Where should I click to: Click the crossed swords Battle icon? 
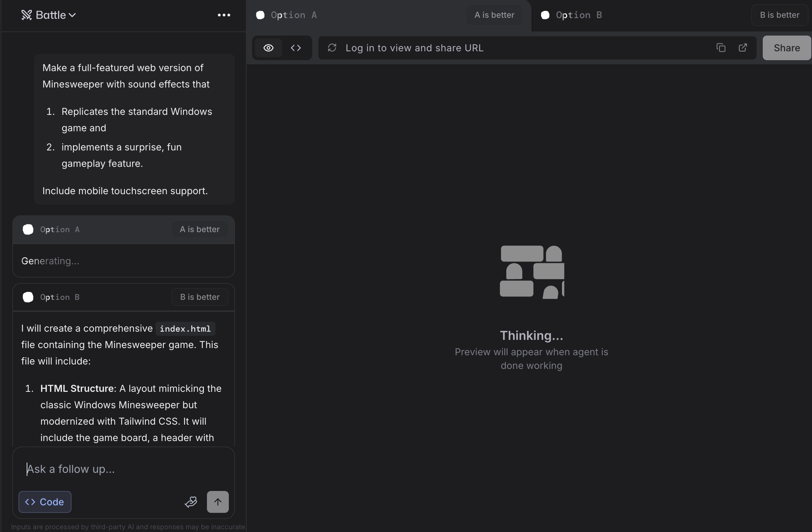pos(26,15)
